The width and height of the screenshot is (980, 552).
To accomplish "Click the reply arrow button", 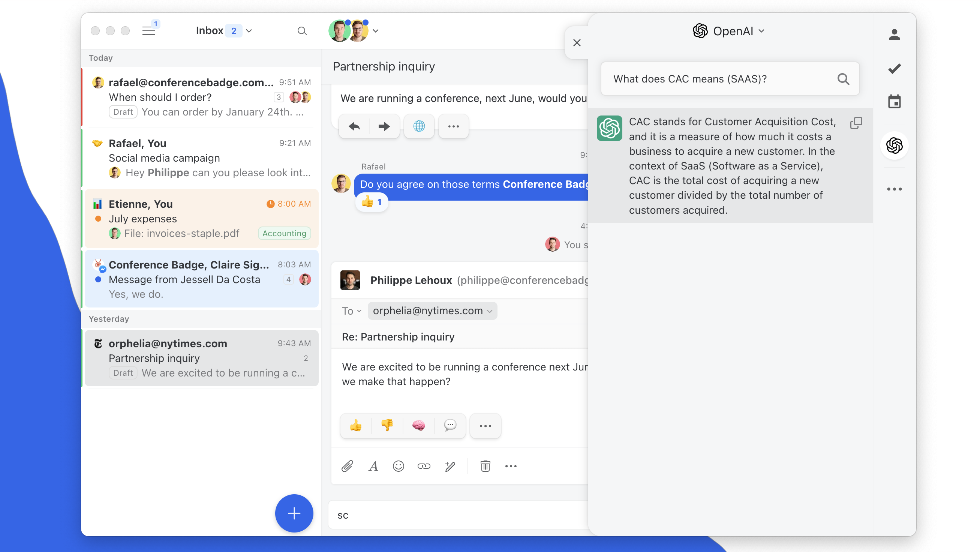I will coord(354,126).
